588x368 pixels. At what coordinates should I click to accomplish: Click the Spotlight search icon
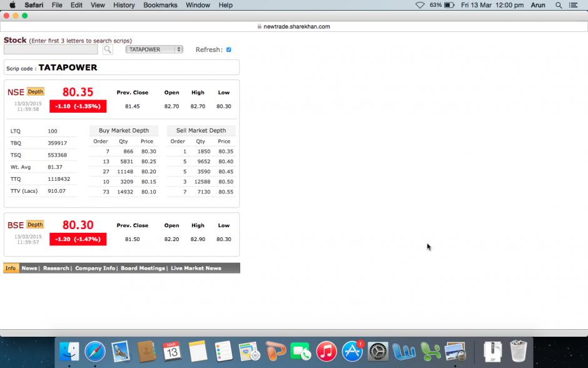559,5
